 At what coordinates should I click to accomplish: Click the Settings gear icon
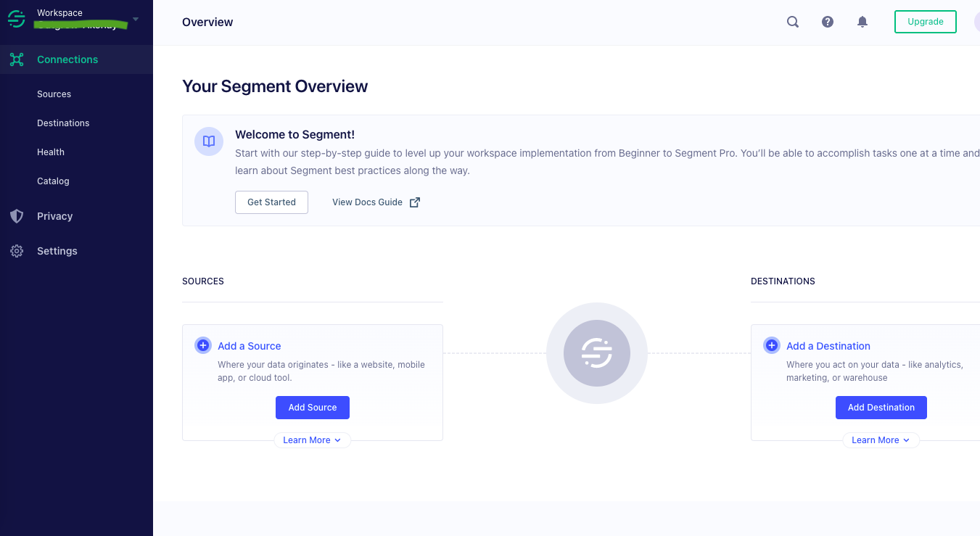point(17,251)
